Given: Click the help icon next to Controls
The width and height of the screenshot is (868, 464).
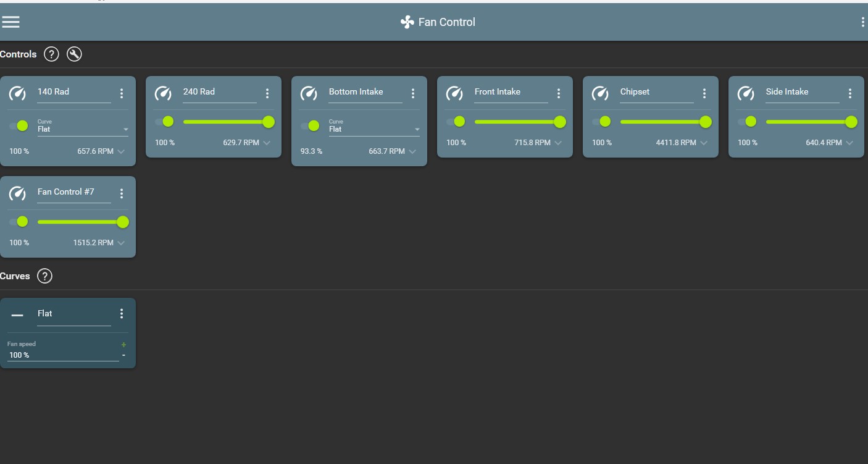Looking at the screenshot, I should 51,54.
